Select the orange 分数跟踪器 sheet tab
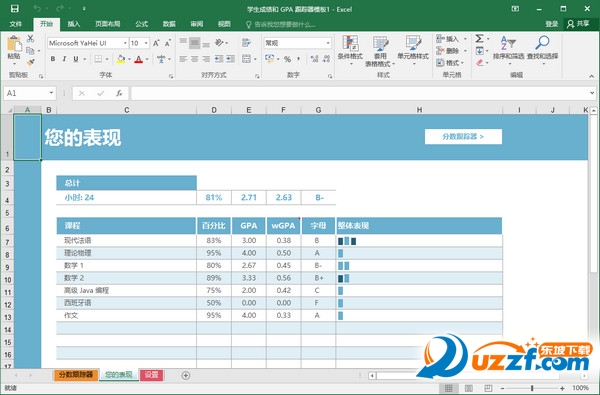This screenshot has height=395, width=600. click(76, 375)
